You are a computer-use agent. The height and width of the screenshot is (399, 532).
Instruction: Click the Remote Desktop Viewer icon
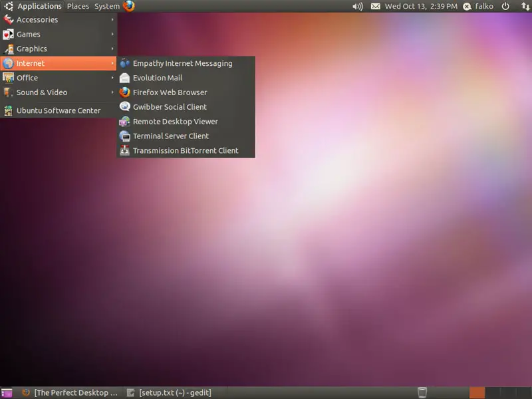125,121
